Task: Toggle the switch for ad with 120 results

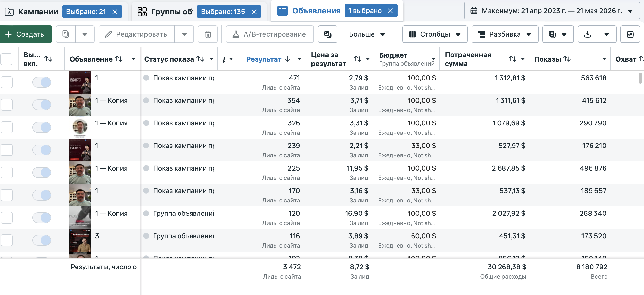Action: 42,217
